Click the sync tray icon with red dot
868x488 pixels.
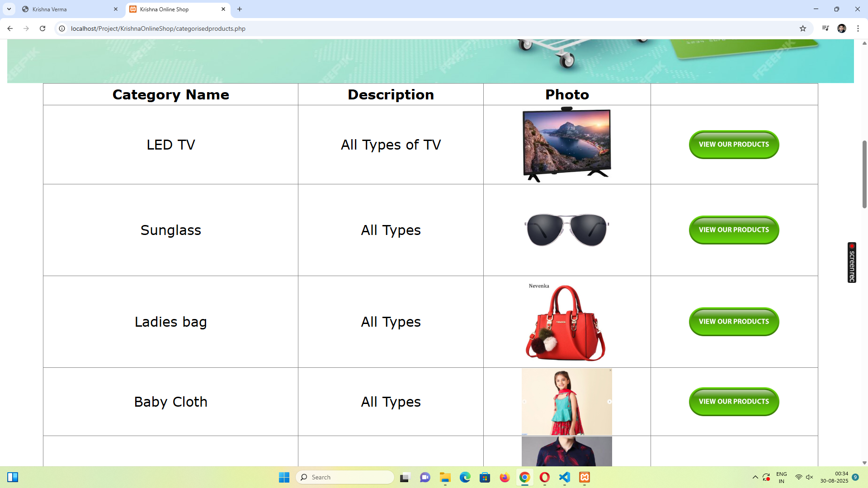click(766, 477)
